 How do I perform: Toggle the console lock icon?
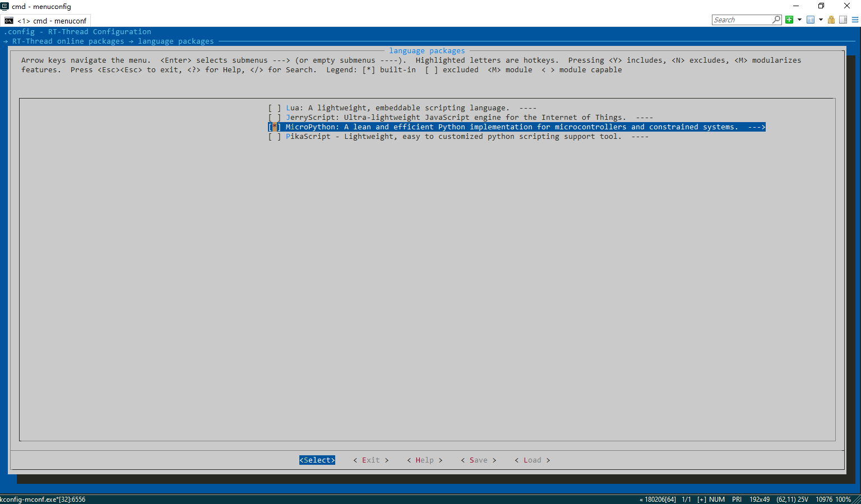(x=831, y=20)
